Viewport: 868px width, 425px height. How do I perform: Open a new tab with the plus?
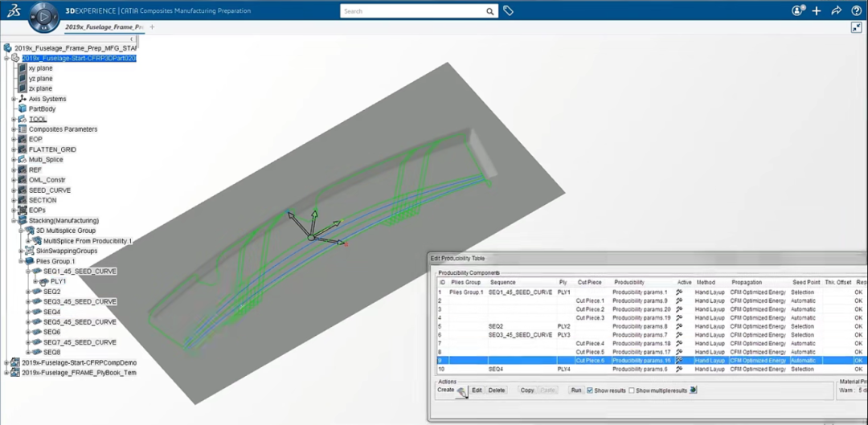pyautogui.click(x=152, y=27)
